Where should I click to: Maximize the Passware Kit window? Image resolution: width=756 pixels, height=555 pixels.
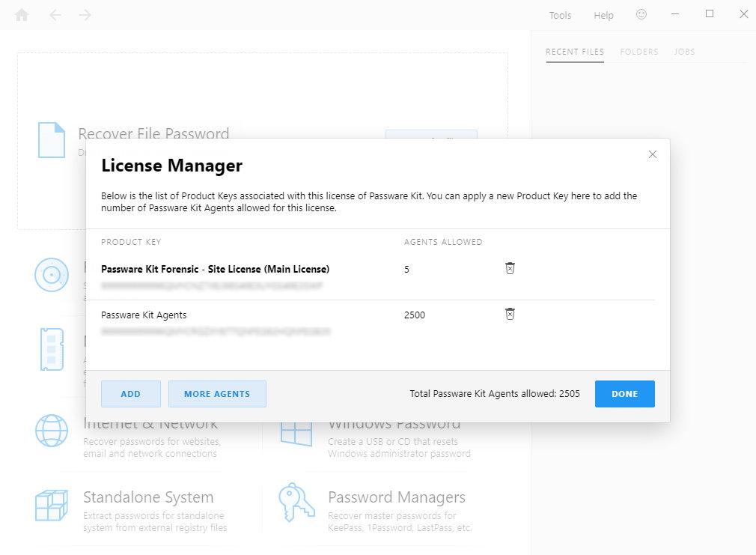point(710,14)
